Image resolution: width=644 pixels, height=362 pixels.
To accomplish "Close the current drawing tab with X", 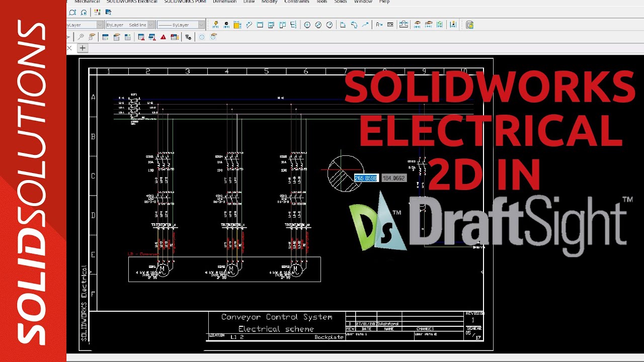I will click(69, 48).
